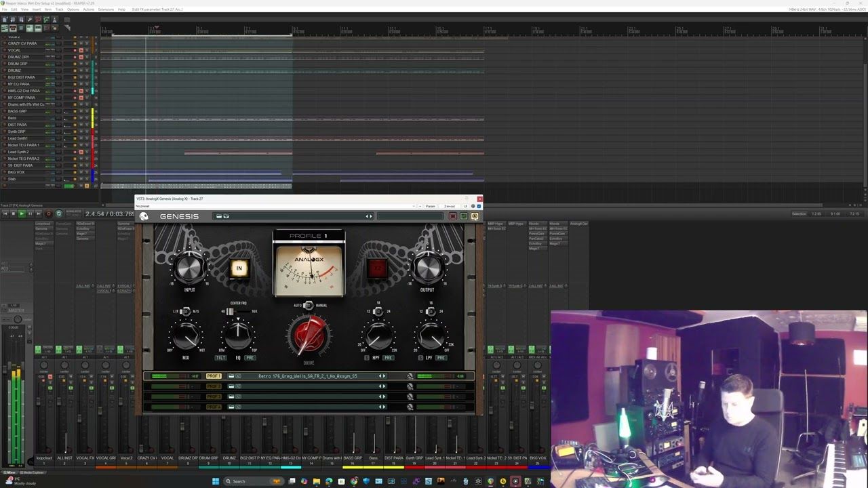Click the Genesis header preset navigation arrows
The height and width of the screenshot is (488, 868).
[x=369, y=216]
